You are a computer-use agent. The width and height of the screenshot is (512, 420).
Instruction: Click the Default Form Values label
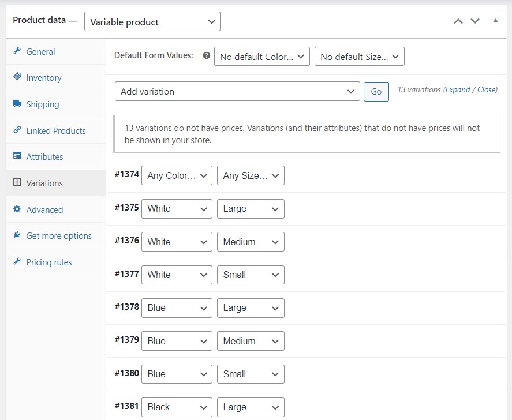[x=154, y=55]
